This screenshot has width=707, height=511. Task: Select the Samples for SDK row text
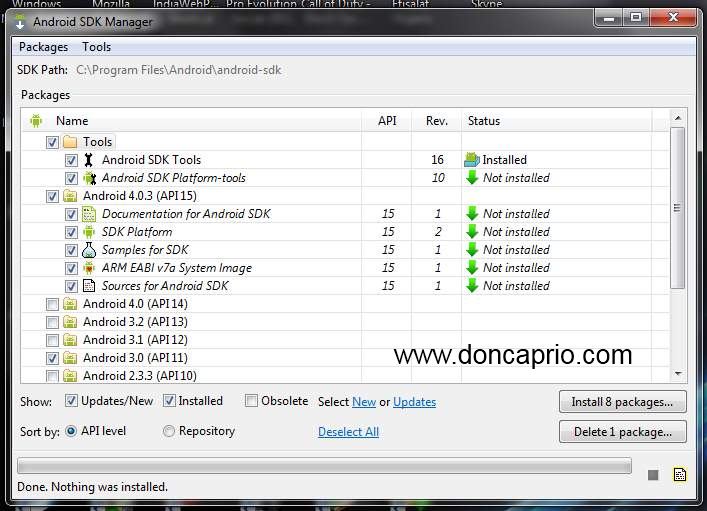145,250
